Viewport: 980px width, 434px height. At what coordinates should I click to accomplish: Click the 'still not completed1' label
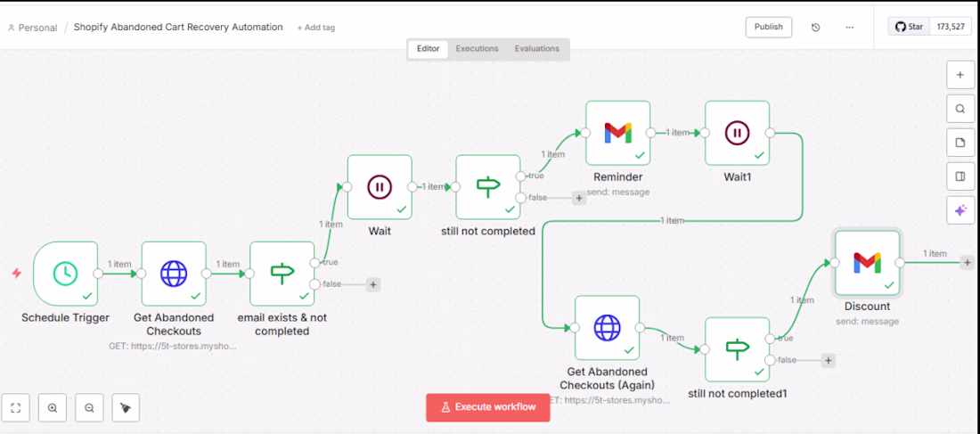[738, 394]
